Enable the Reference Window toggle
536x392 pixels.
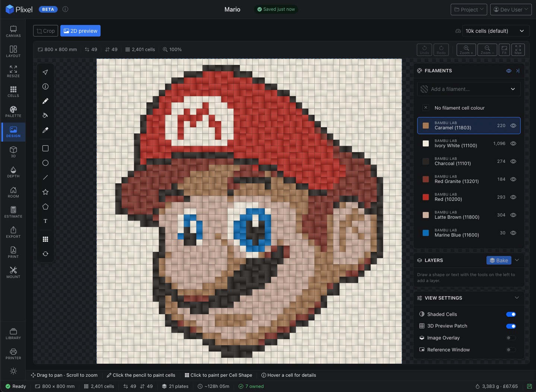(x=511, y=350)
